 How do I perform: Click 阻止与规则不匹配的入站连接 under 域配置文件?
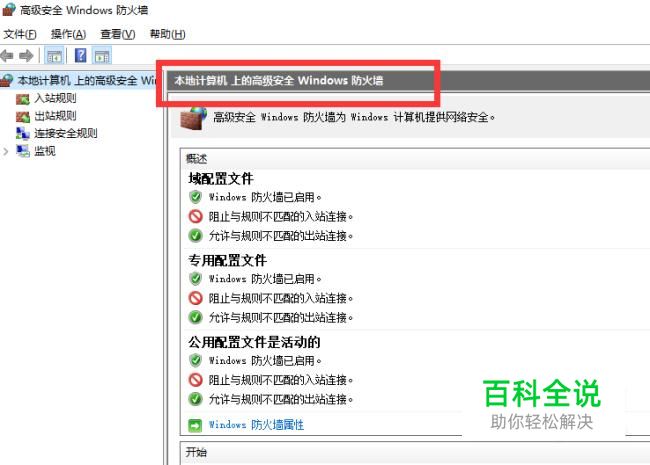click(x=281, y=216)
